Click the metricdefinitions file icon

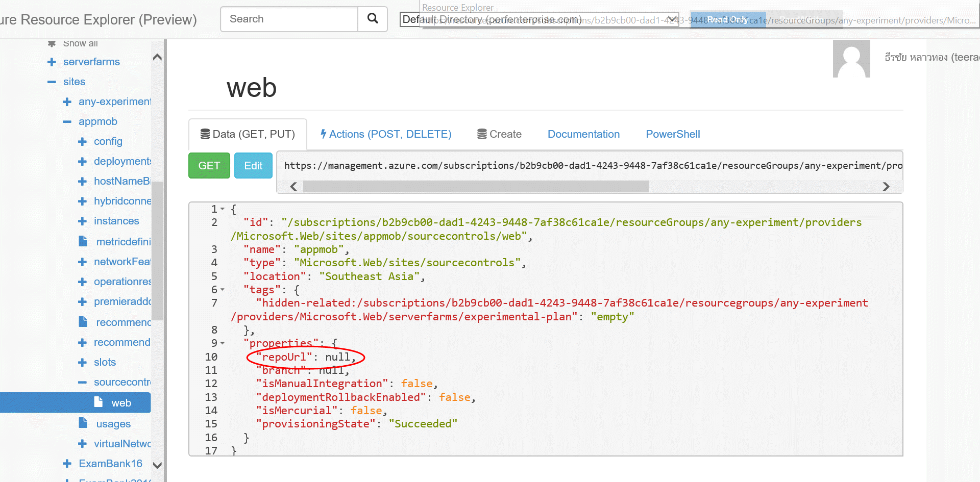[x=83, y=241]
